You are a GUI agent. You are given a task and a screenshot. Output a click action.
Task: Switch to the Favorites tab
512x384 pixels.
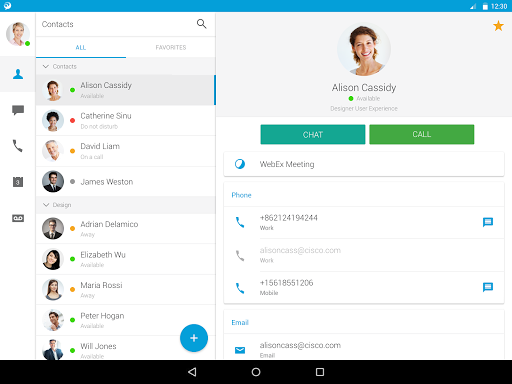(x=171, y=47)
